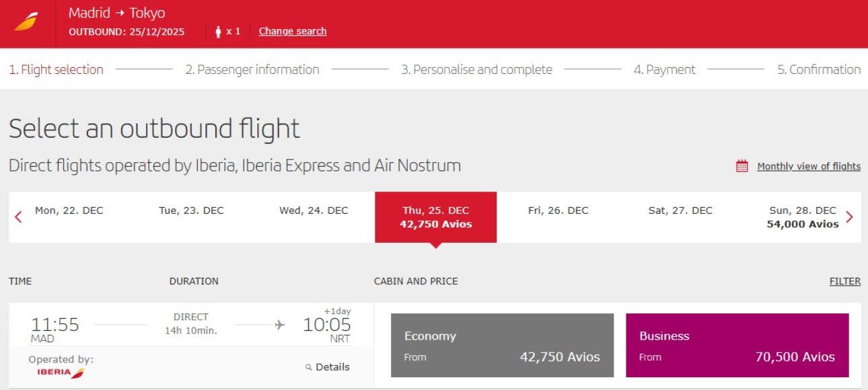The image size is (868, 390).
Task: Open Monthly view of flights link
Action: 809,166
